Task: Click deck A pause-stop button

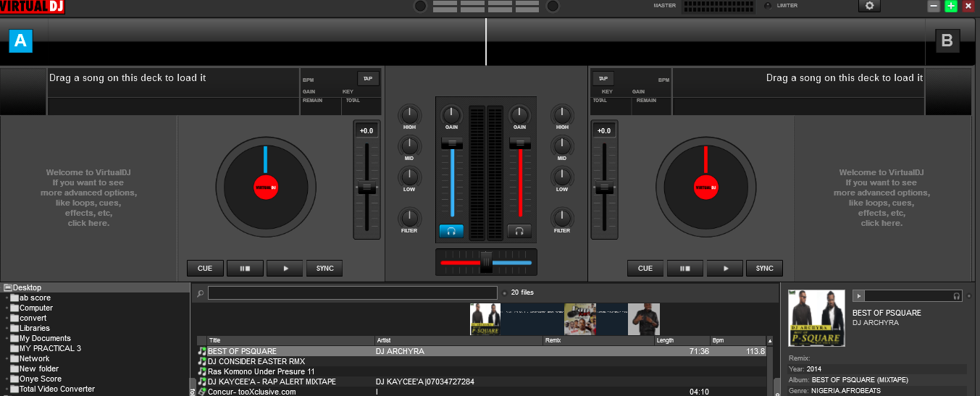Action: point(245,269)
